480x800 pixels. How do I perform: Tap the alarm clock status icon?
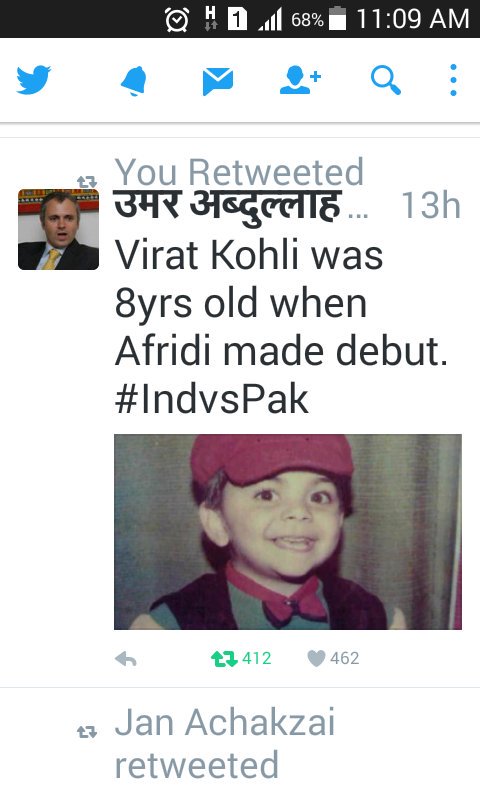pyautogui.click(x=177, y=19)
